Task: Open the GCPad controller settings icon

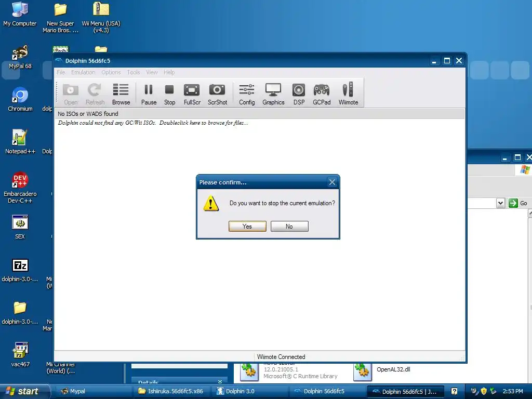Action: pyautogui.click(x=321, y=94)
